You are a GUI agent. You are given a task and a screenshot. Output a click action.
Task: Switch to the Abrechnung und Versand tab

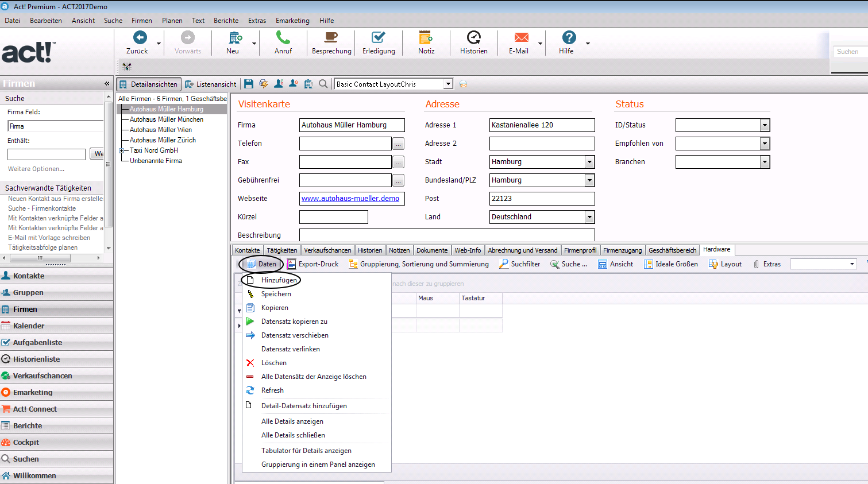pos(522,250)
